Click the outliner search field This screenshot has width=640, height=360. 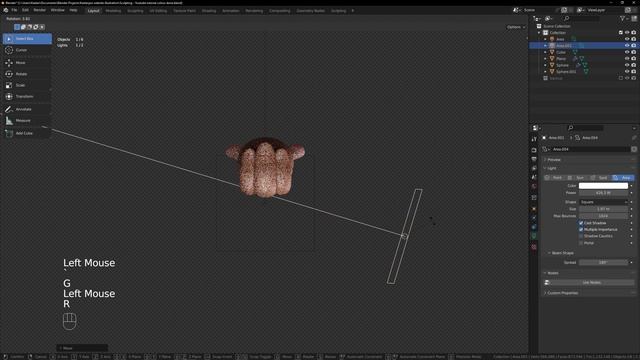(x=582, y=18)
